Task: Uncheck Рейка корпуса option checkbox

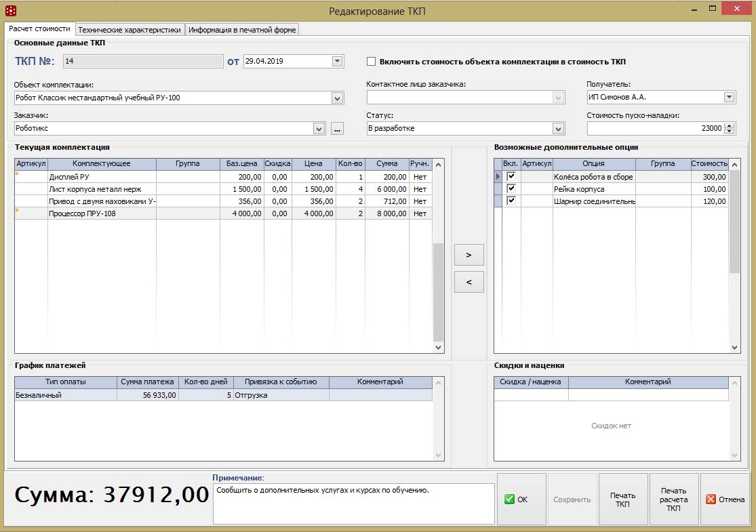Action: point(511,188)
